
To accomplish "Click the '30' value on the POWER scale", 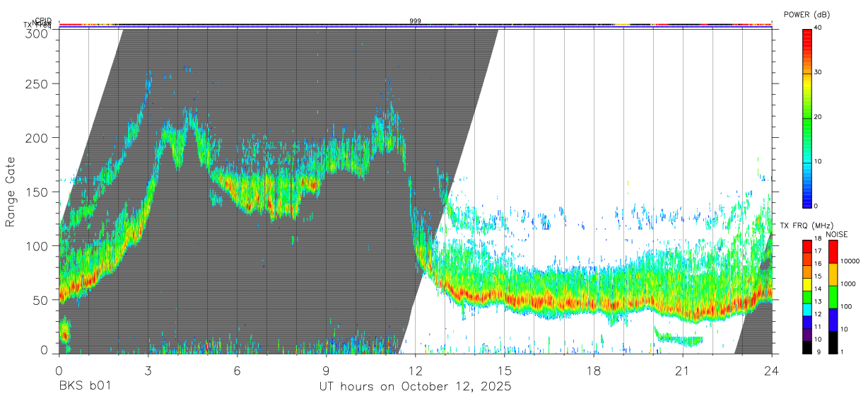I will tap(819, 72).
